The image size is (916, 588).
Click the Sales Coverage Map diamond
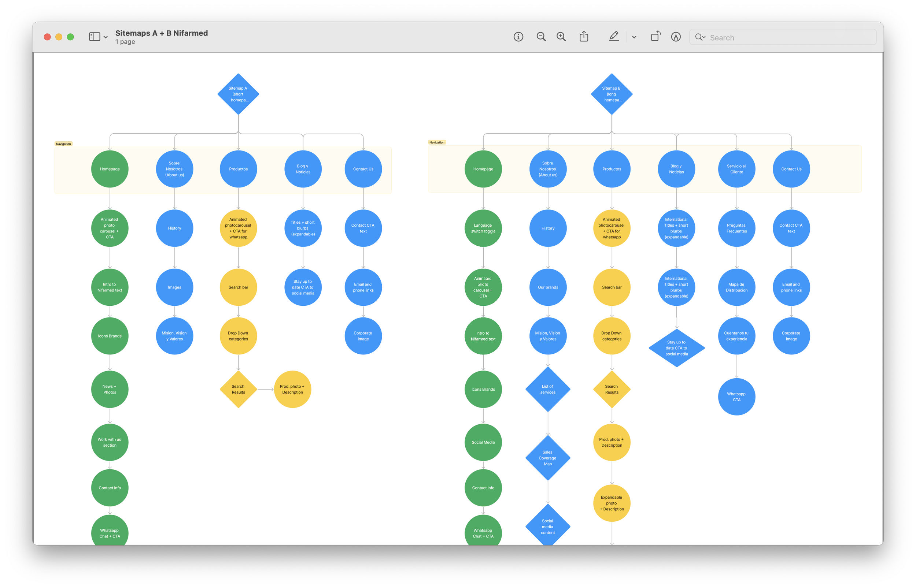click(548, 458)
